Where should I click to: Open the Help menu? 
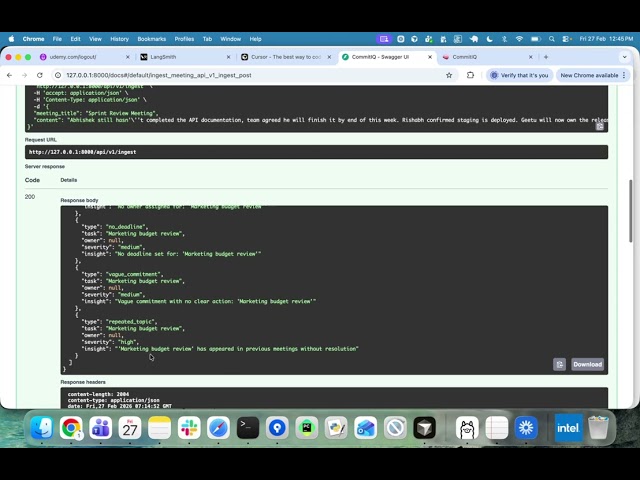point(256,39)
